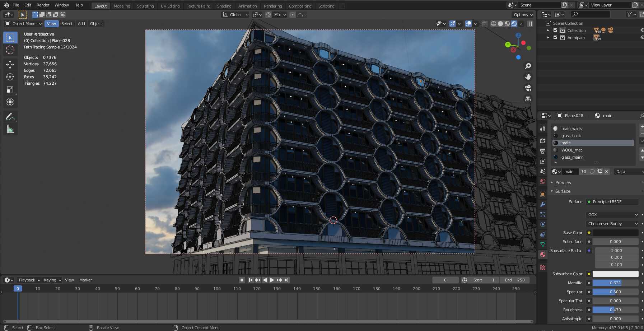The height and width of the screenshot is (331, 644).
Task: Switch perspective/orthographic grid icon
Action: pyautogui.click(x=528, y=99)
